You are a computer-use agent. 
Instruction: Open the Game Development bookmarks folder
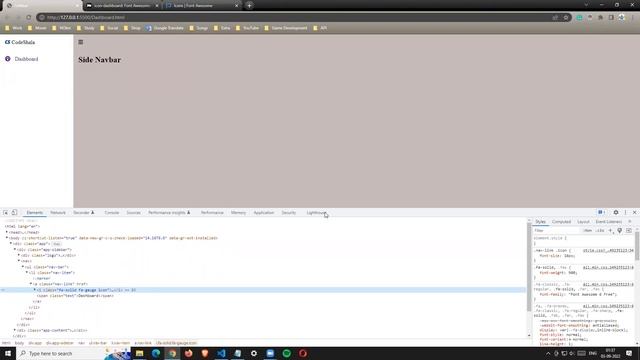[286, 28]
